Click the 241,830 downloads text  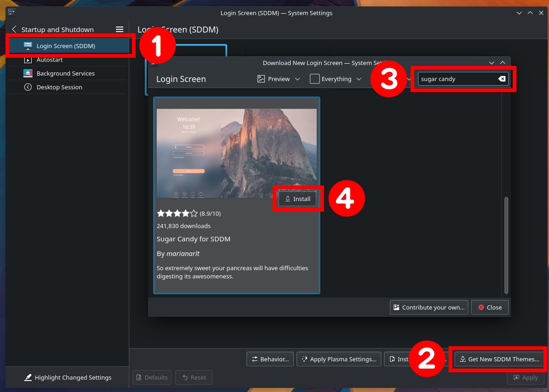(183, 226)
